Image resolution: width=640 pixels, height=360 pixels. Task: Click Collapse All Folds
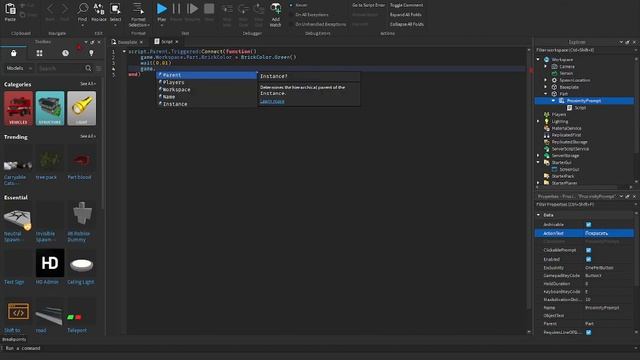pyautogui.click(x=407, y=24)
